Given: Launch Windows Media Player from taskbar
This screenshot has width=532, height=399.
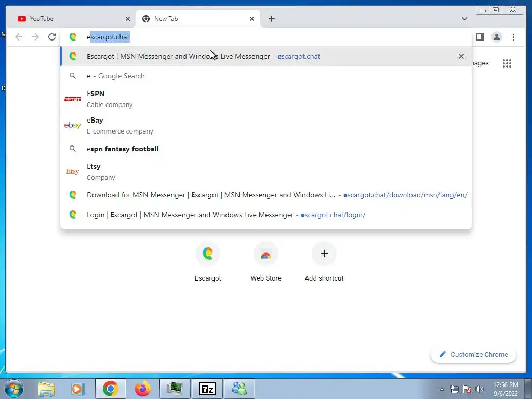Looking at the screenshot, I should click(x=78, y=389).
